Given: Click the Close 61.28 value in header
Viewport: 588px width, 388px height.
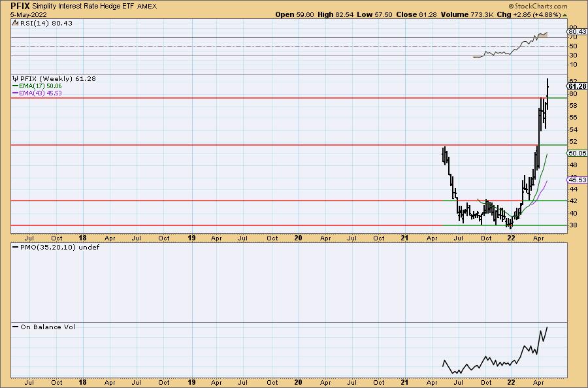Looking at the screenshot, I should pos(417,14).
